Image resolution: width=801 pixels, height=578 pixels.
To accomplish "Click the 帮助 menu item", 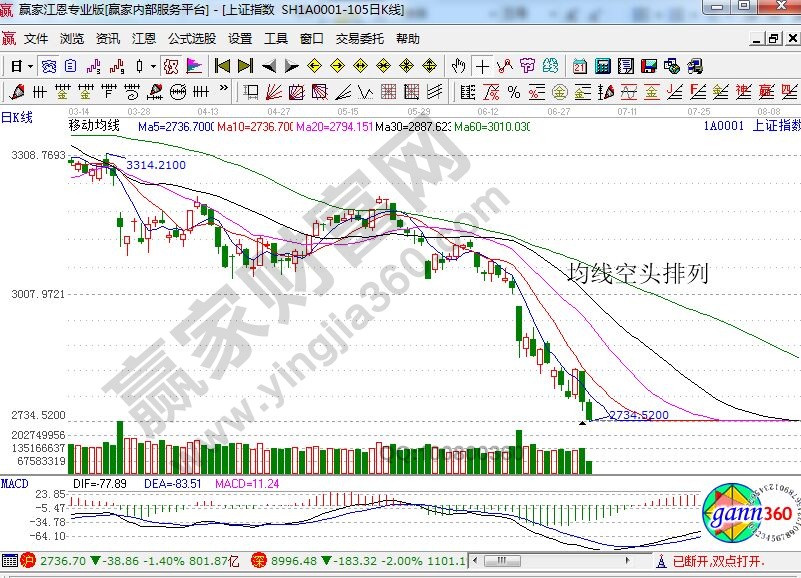I will (407, 39).
